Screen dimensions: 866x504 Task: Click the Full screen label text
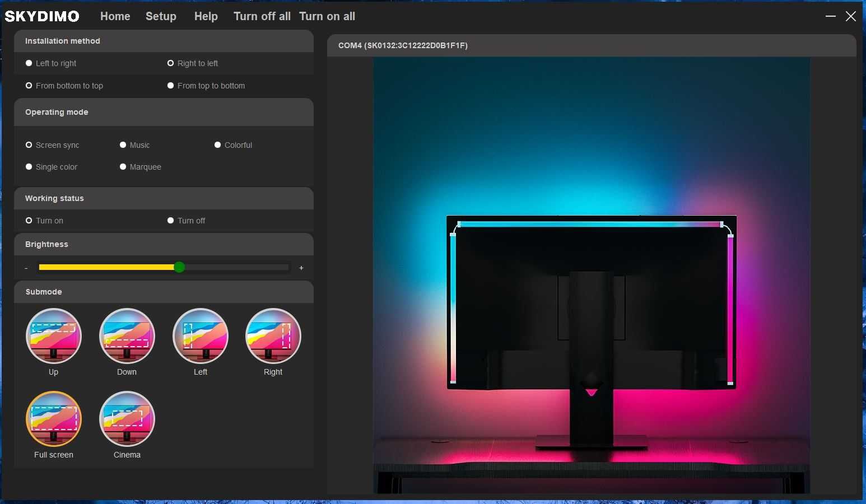(54, 455)
